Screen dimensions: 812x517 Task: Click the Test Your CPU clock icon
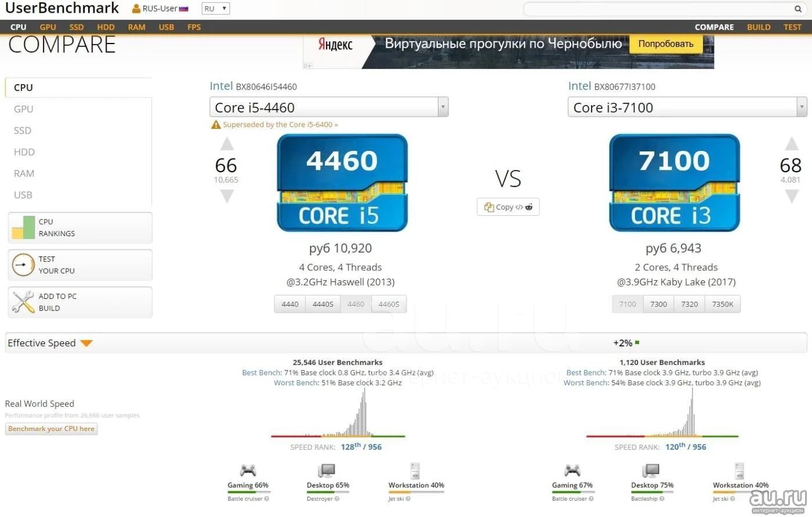pyautogui.click(x=23, y=265)
